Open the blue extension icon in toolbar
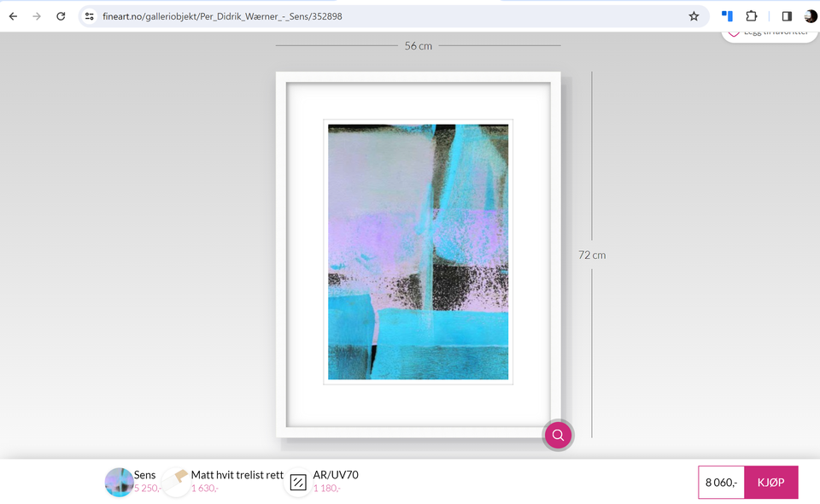Screen dimensions: 820x504 coord(727,16)
